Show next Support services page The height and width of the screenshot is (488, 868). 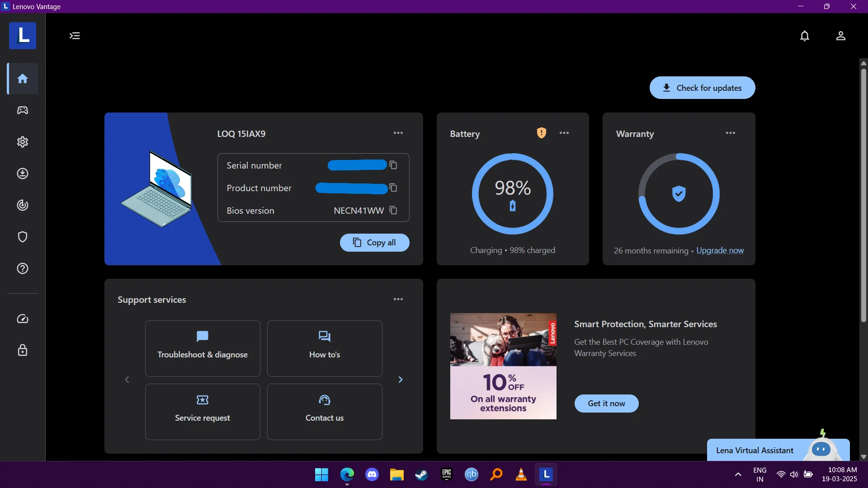[401, 380]
